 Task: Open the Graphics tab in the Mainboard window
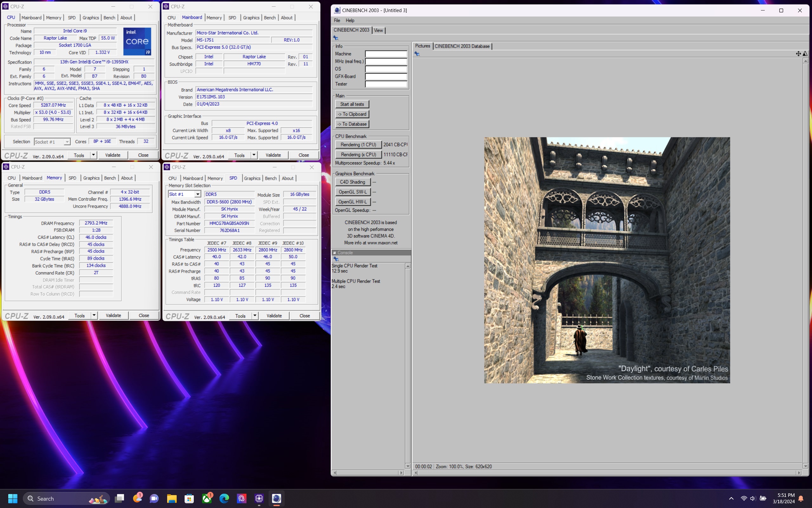tap(251, 17)
